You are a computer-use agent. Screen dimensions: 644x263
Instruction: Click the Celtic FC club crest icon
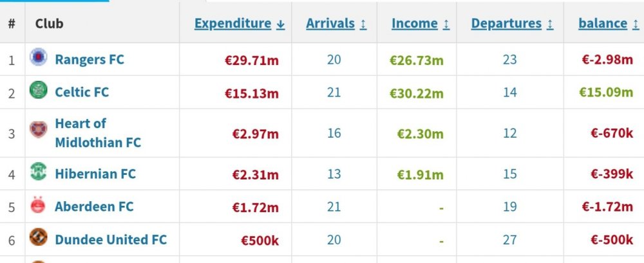pos(39,91)
